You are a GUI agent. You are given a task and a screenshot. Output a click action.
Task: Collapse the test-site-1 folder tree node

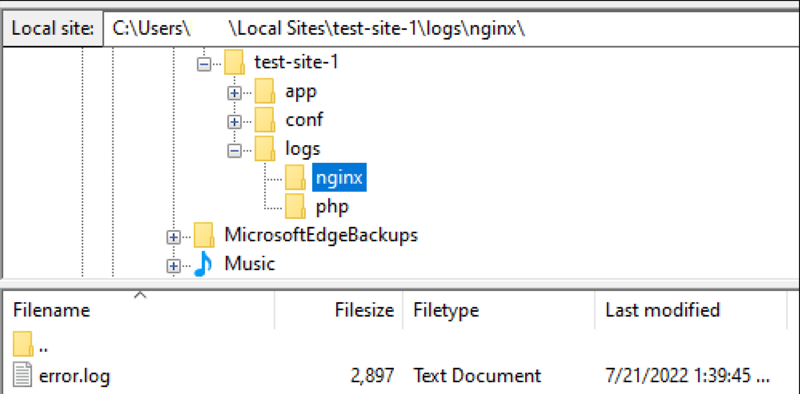pyautogui.click(x=204, y=64)
